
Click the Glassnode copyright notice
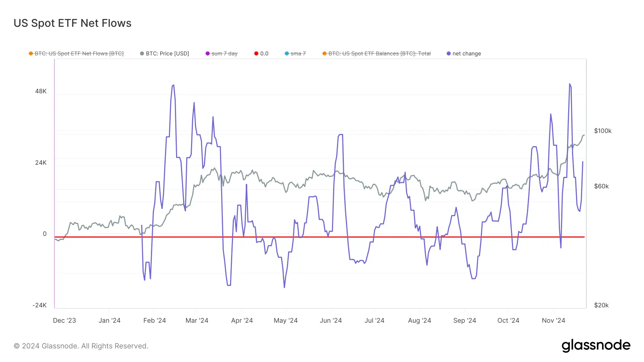81,346
